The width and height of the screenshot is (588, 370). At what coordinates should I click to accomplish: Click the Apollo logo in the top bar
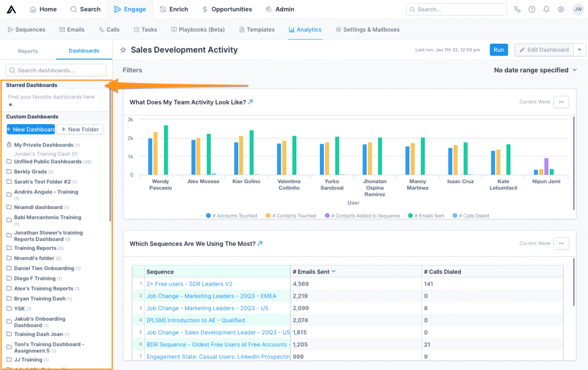(x=10, y=9)
